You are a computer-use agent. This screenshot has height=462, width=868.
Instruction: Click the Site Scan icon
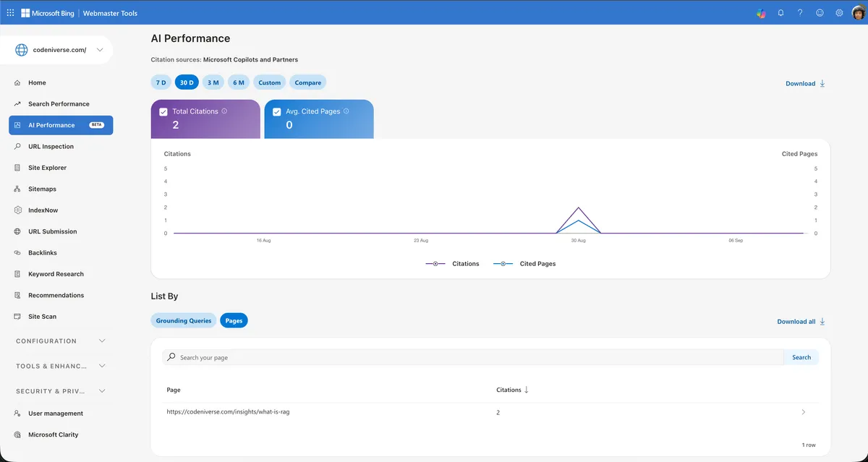click(x=17, y=317)
